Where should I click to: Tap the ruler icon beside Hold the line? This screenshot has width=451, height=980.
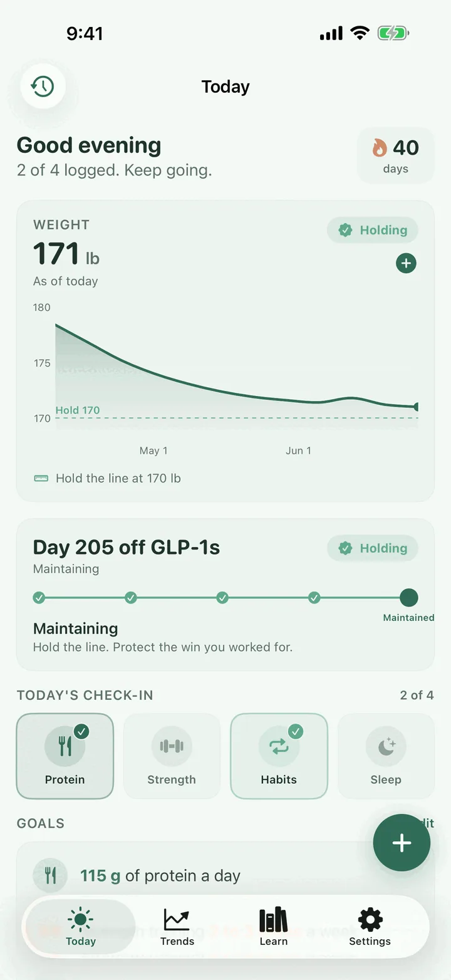tap(41, 479)
